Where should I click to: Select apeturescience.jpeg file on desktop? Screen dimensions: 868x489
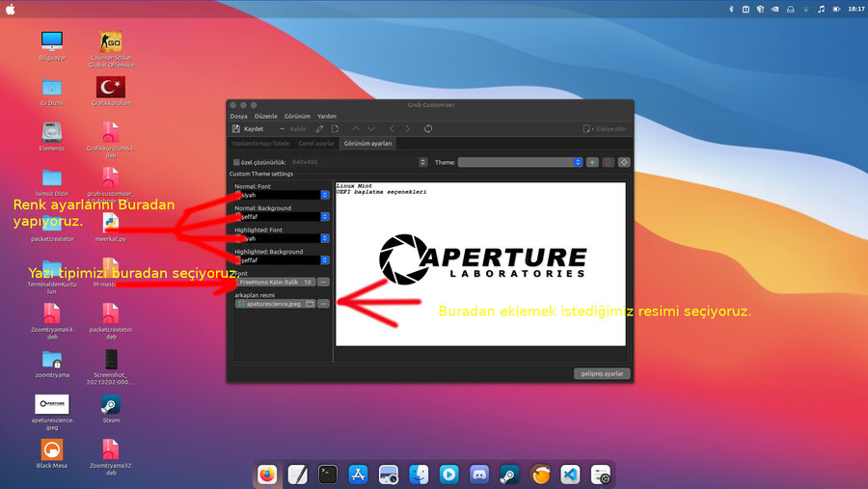tap(52, 413)
